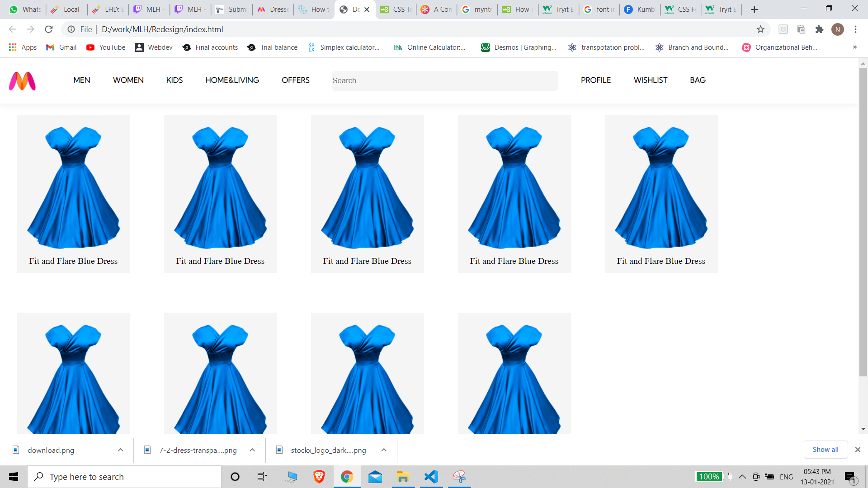Viewport: 868px width, 488px height.
Task: Reload the current page
Action: 49,29
